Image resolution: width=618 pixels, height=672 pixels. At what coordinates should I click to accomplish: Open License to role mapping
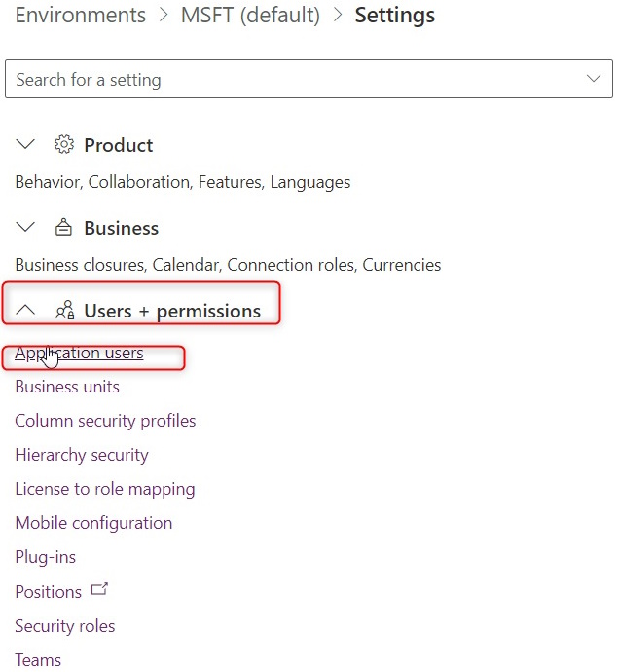[x=105, y=489]
